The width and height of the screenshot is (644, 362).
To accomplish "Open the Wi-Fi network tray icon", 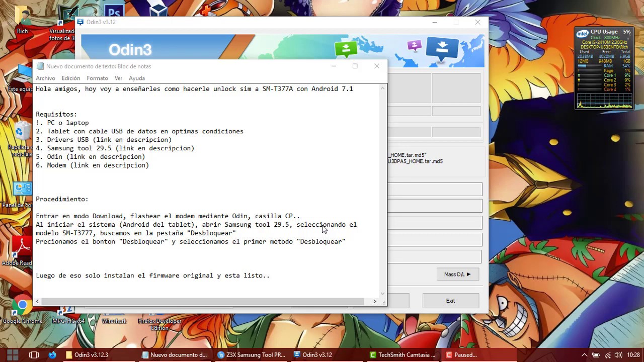I will (x=606, y=354).
